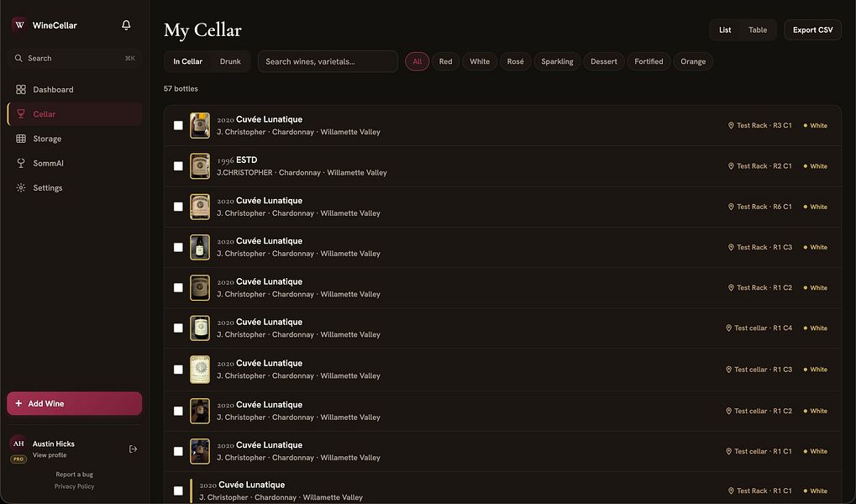856x504 pixels.
Task: Switch to Table view
Action: 757,30
